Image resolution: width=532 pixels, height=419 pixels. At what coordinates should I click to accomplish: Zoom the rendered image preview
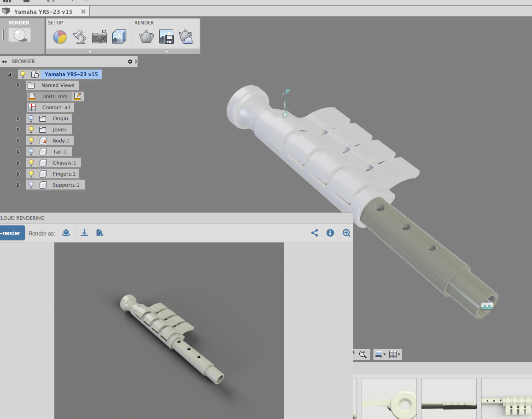click(x=346, y=233)
